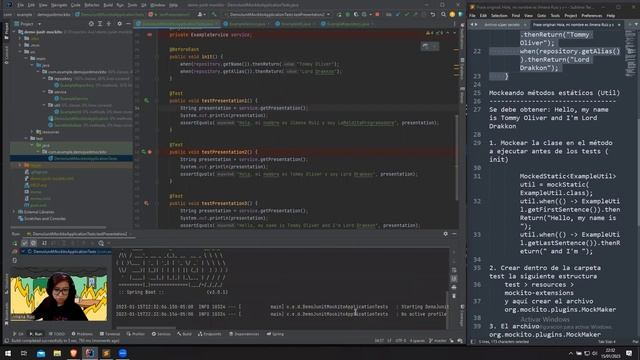
Task: Open the TODO tool window tab
Action: click(57, 334)
